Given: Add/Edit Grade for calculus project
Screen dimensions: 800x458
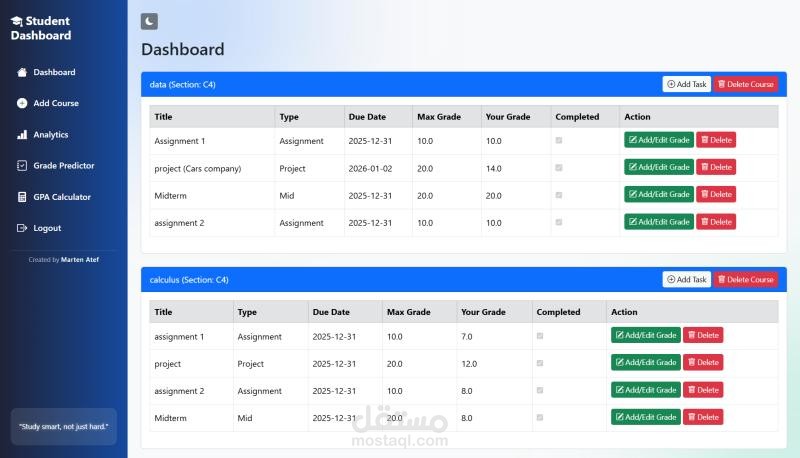Looking at the screenshot, I should (x=646, y=363).
